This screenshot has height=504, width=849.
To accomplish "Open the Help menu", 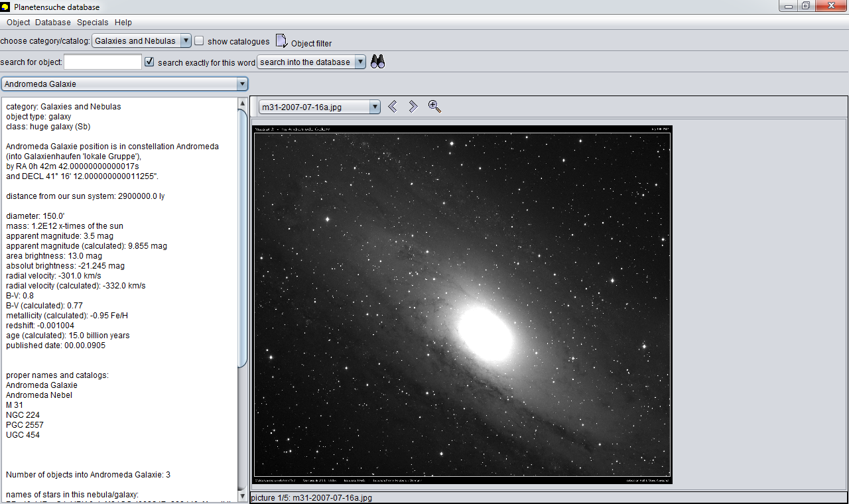I will point(123,23).
